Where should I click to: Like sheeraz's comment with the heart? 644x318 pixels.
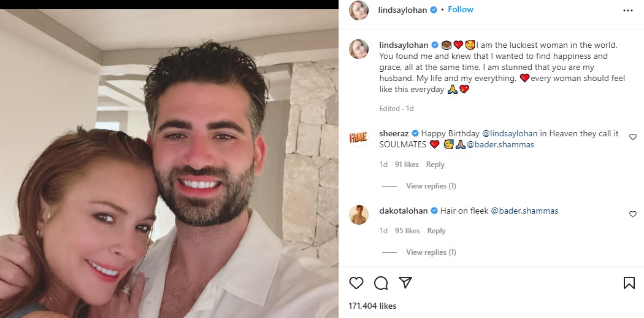632,137
